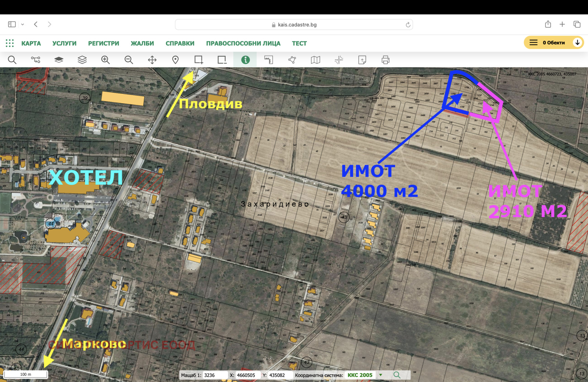Select the measure ruler tool
Screen dimensions: 588x382
pyautogui.click(x=269, y=60)
